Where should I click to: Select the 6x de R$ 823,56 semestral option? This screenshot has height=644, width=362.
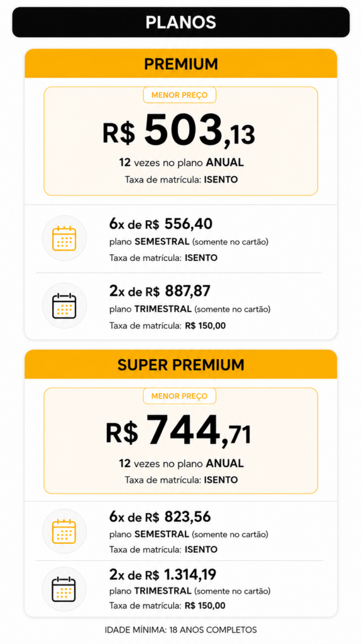pos(181,531)
